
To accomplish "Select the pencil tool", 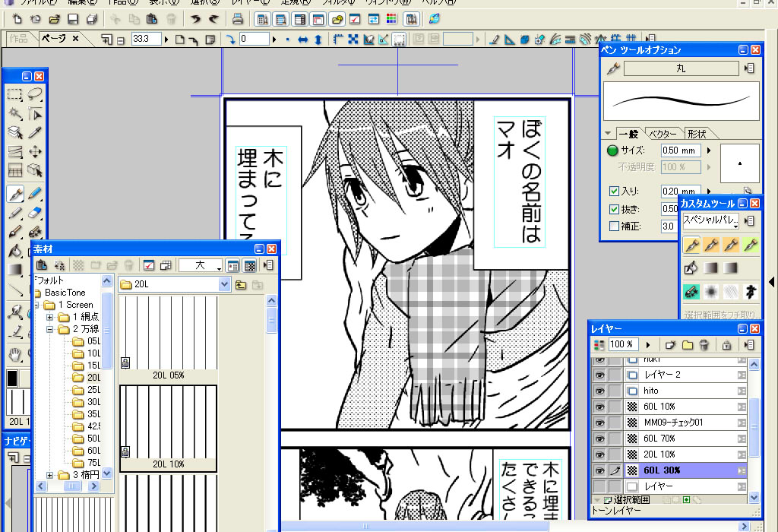I will [15, 213].
